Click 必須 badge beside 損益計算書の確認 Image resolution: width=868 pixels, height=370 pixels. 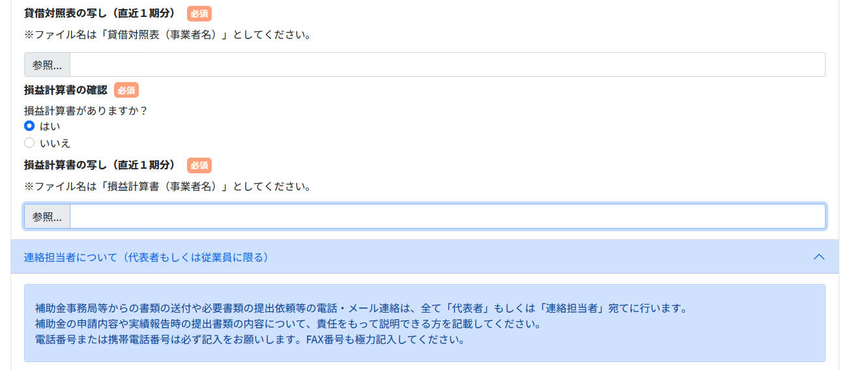point(126,90)
